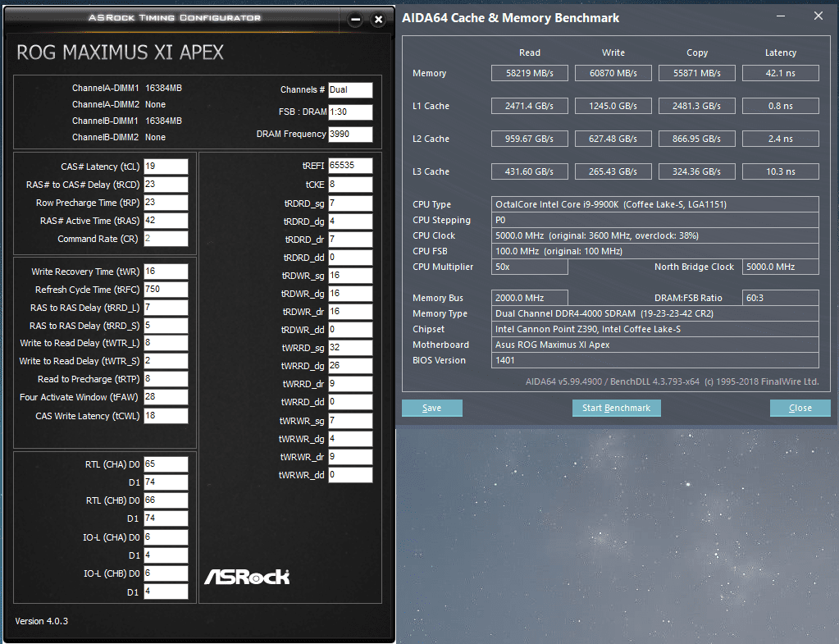Viewport: 839px width, 644px height.
Task: Select the Channels # field showing Dual
Action: (x=350, y=90)
